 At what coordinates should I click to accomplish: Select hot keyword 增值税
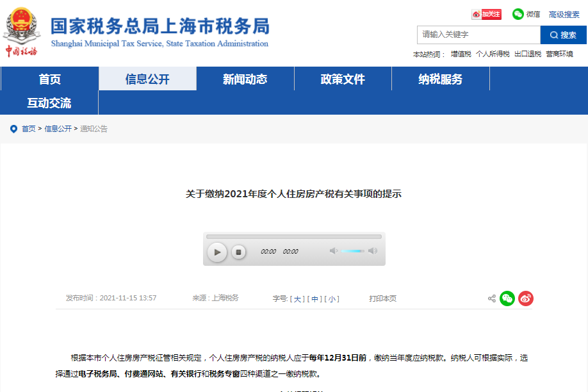click(461, 54)
